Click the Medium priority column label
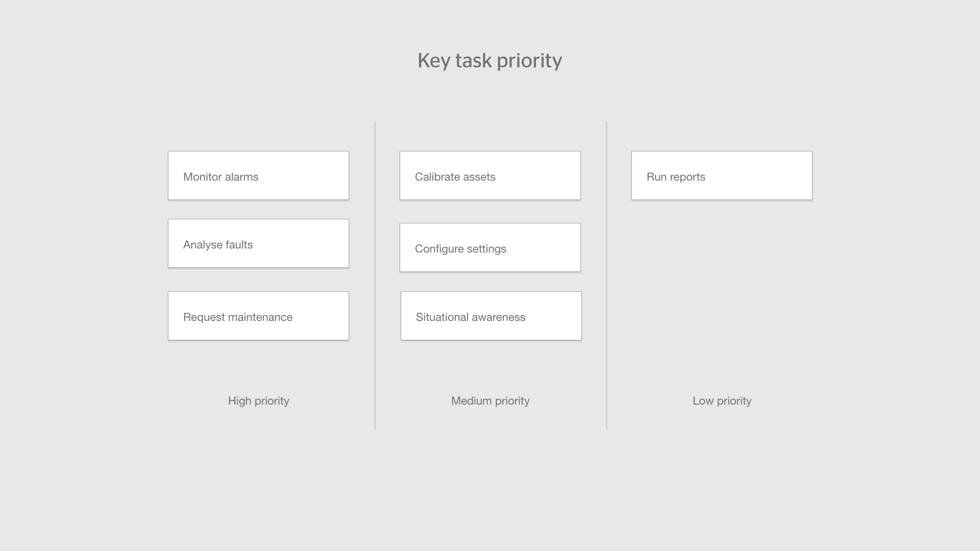 [x=491, y=401]
